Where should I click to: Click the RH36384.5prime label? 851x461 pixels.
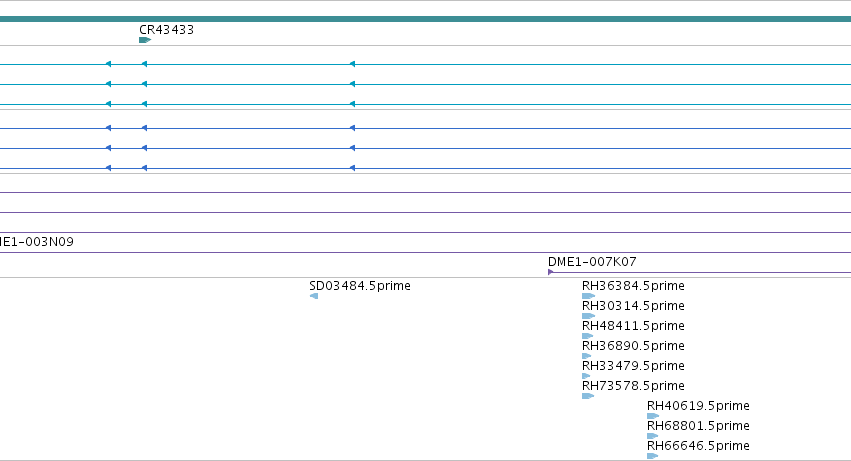pos(633,286)
